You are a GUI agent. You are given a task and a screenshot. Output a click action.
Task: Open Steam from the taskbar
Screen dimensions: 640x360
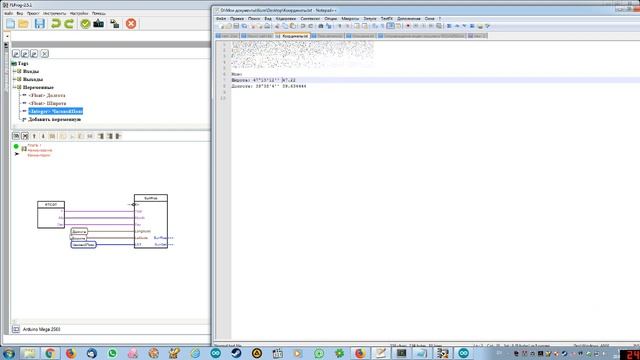(236, 353)
